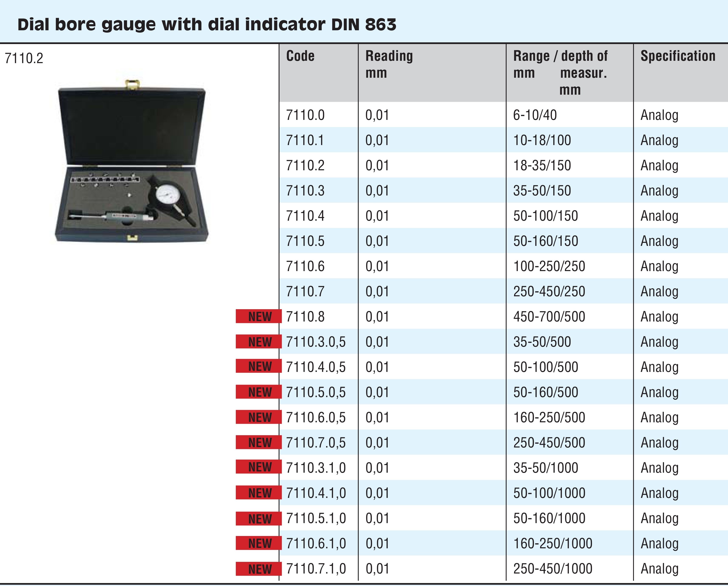This screenshot has height=586, width=728.
Task: Click the NEW badge beside 7110.7.0,5
Action: coord(259,442)
